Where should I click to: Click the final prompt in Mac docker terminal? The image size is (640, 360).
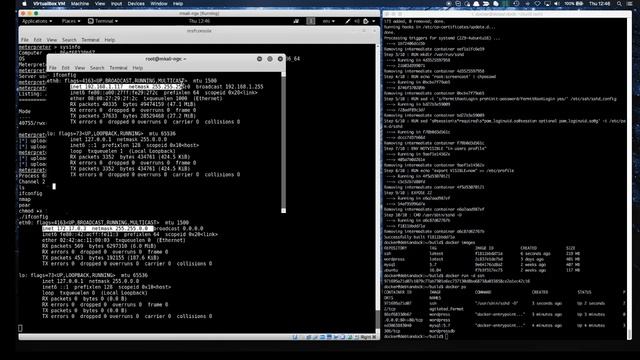coord(416,337)
